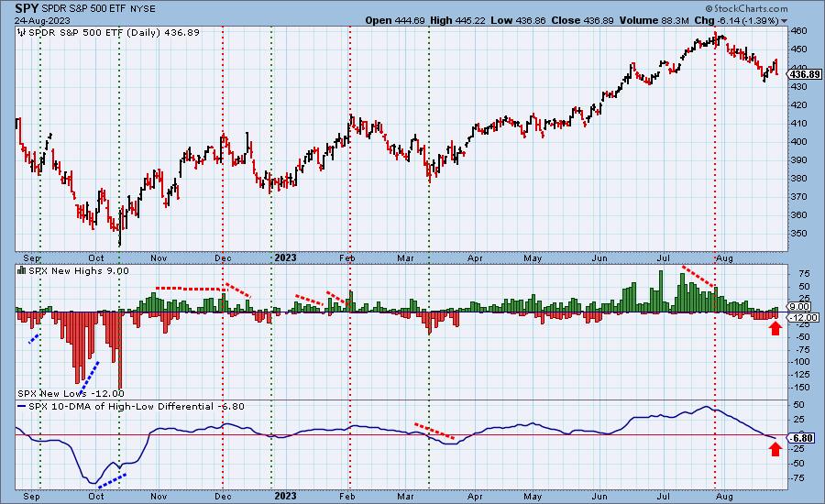Image resolution: width=825 pixels, height=504 pixels.
Task: Click the 410 price axis label
Action: coord(798,124)
